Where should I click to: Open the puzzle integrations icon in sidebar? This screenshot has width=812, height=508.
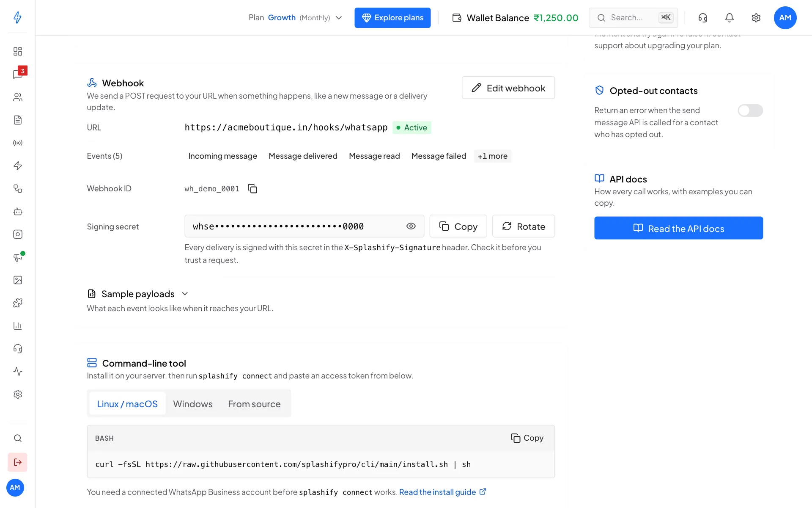tap(17, 303)
